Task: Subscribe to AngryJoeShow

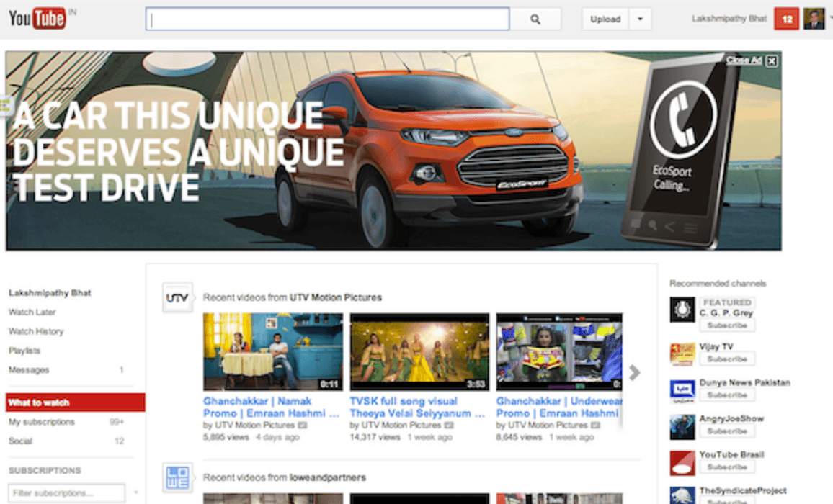Action: point(727,431)
